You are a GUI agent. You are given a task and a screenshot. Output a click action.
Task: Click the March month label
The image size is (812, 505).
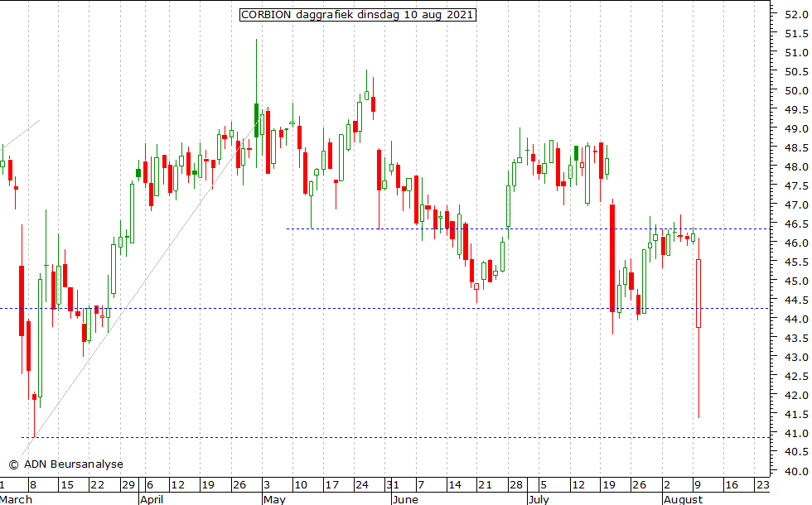(16, 499)
